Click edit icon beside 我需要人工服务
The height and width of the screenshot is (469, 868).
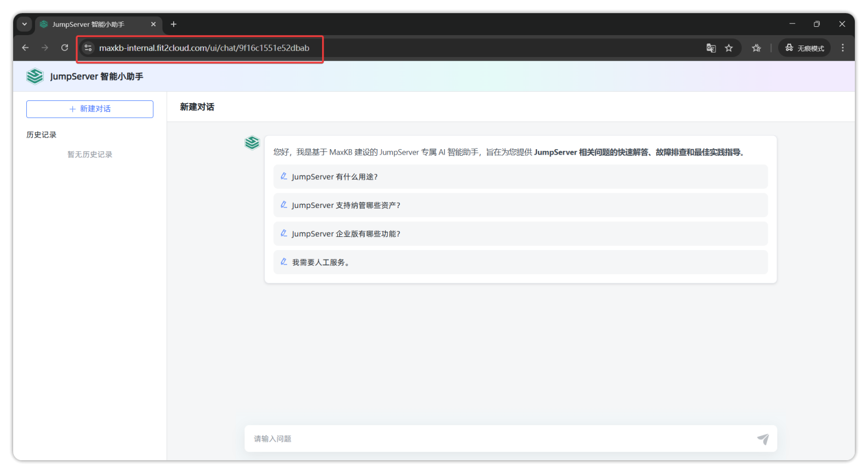[x=284, y=262]
